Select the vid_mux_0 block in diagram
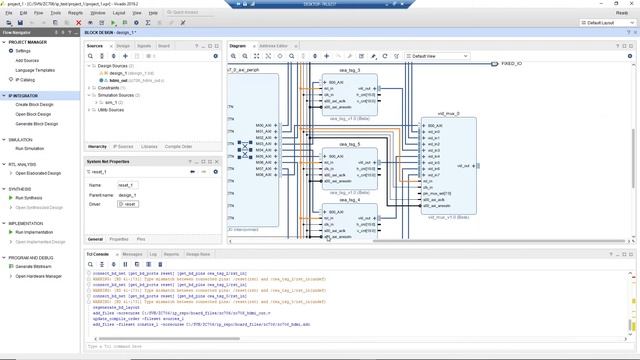Image resolution: width=640 pixels, height=360 pixels. (x=449, y=166)
